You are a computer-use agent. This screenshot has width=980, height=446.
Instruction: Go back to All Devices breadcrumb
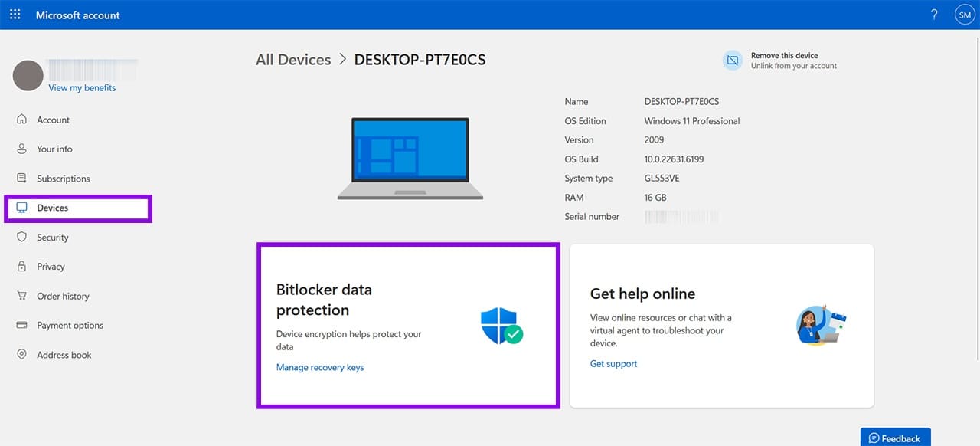coord(293,60)
